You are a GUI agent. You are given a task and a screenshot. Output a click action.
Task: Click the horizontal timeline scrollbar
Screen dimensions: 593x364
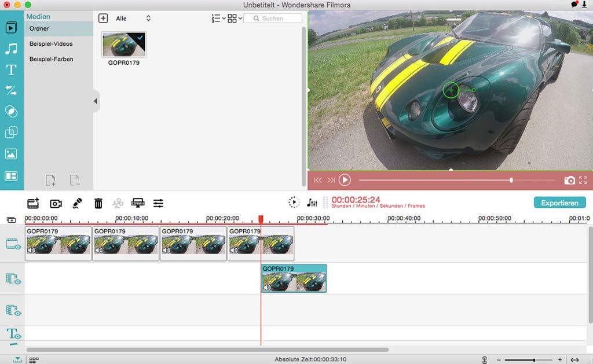pos(207,350)
